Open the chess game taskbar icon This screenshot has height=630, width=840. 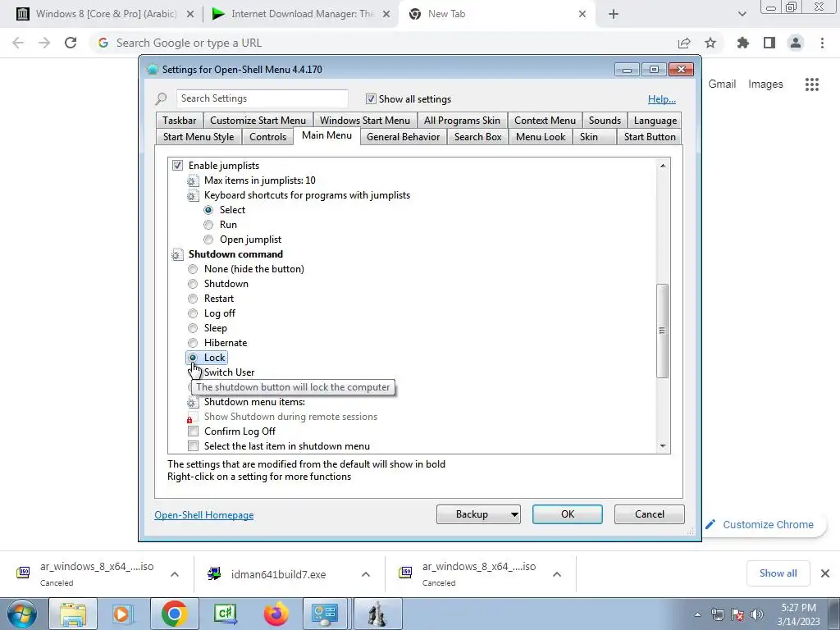(377, 614)
